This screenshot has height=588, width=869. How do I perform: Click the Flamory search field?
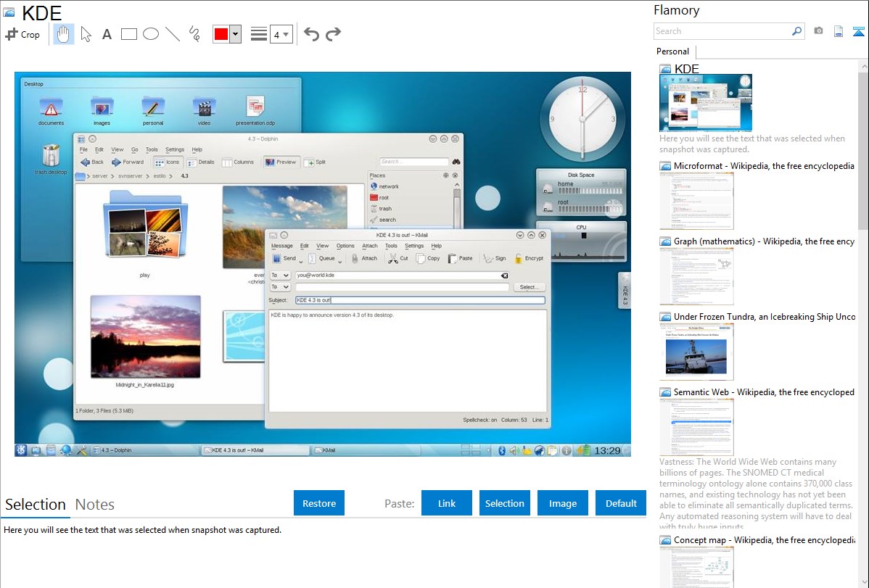[x=722, y=31]
